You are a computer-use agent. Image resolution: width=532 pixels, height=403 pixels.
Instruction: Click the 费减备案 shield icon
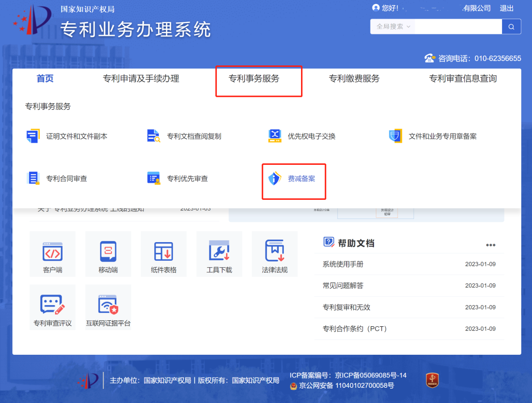tap(274, 178)
